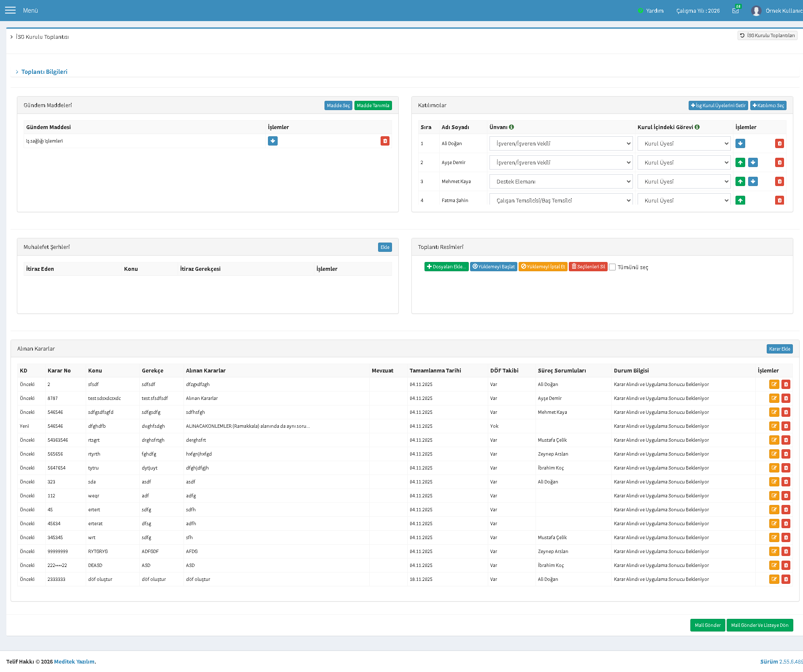803x672 pixels.
Task: Open Ünvanı dropdown for Ali Doğan
Action: point(561,143)
